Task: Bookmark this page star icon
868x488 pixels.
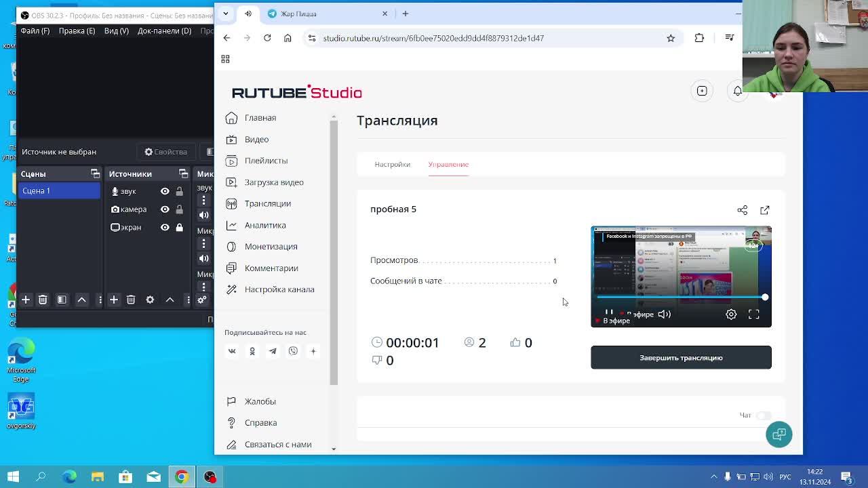Action: [x=671, y=38]
